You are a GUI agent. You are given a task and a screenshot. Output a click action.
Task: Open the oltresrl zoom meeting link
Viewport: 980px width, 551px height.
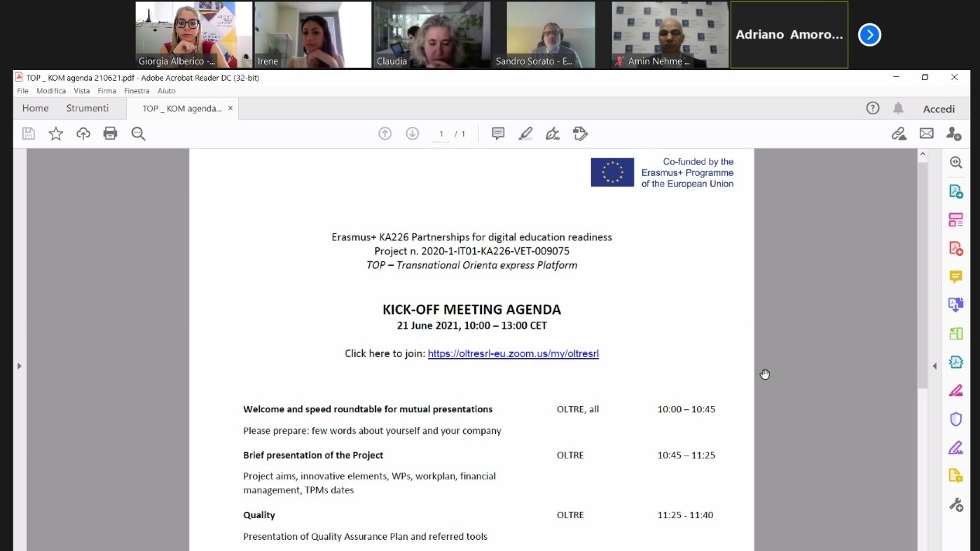point(513,354)
